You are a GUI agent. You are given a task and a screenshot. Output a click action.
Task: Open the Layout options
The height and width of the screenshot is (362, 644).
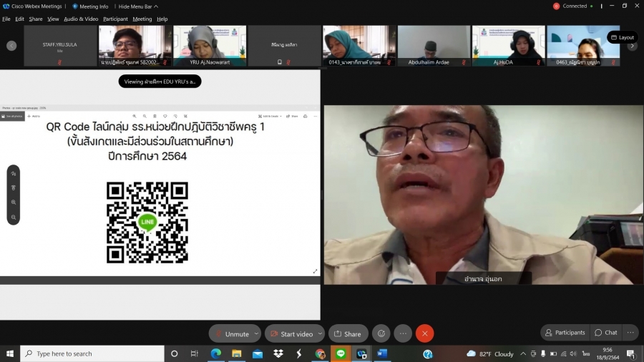point(622,37)
